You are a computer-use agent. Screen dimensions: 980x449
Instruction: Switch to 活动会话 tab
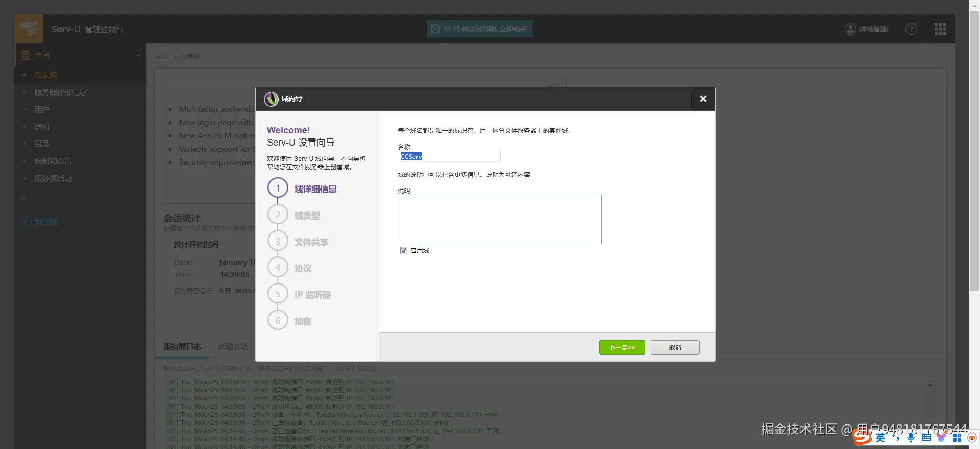coord(233,346)
